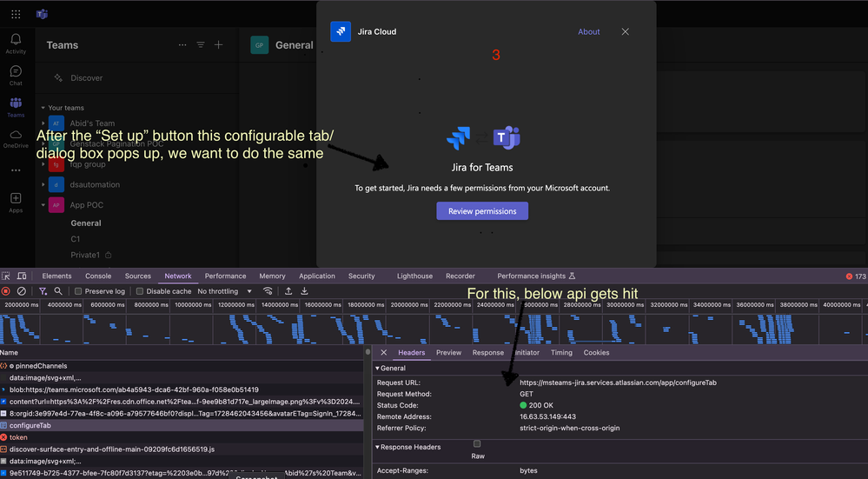Open the Discover teams entry
Image resolution: width=868 pixels, height=479 pixels.
(86, 78)
